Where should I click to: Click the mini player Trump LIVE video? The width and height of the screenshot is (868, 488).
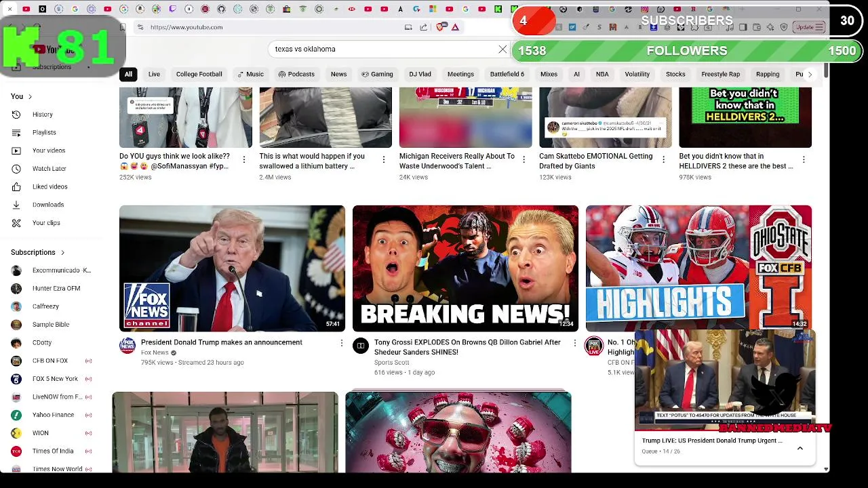click(x=724, y=381)
